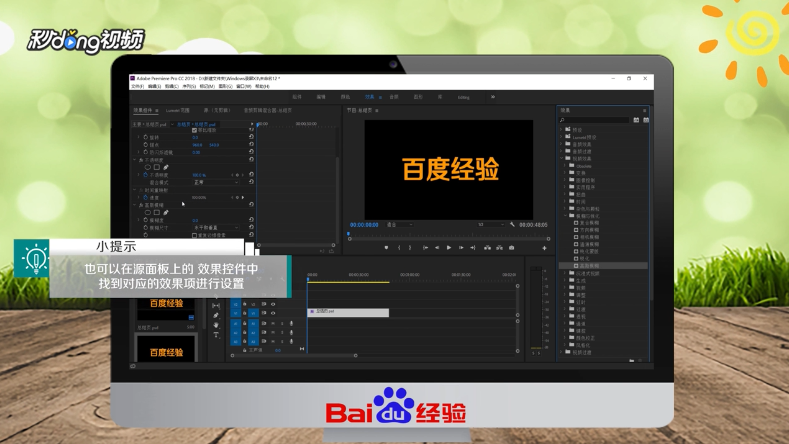Click the Lift icon in Program monitor
Viewport: 789px width, 444px height.
coord(487,248)
